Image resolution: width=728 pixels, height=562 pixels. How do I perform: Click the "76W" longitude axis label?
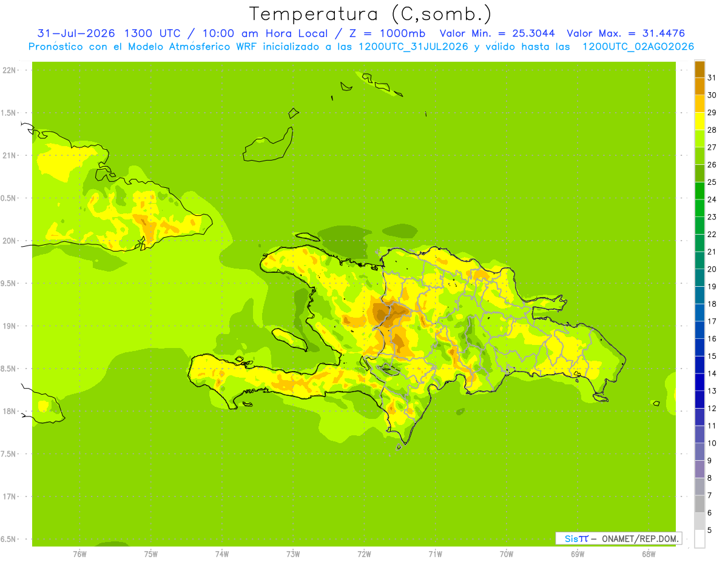(79, 554)
